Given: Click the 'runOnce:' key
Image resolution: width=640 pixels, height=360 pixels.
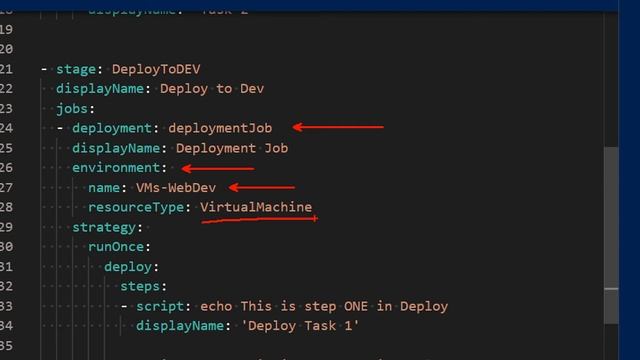Looking at the screenshot, I should click(119, 247).
